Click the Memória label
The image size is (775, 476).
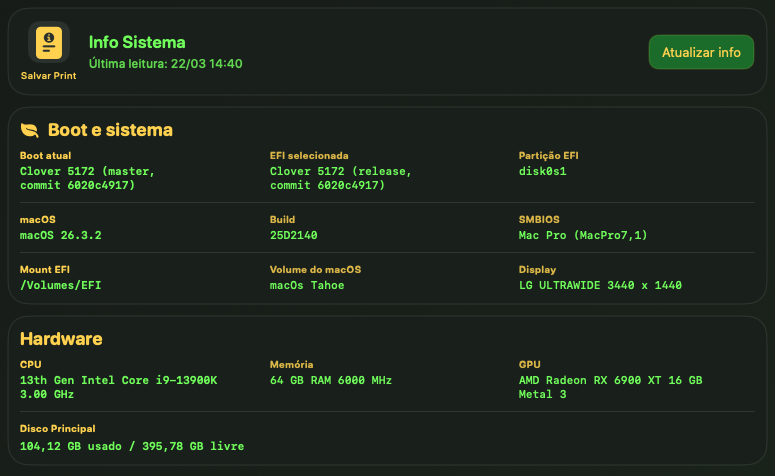292,364
